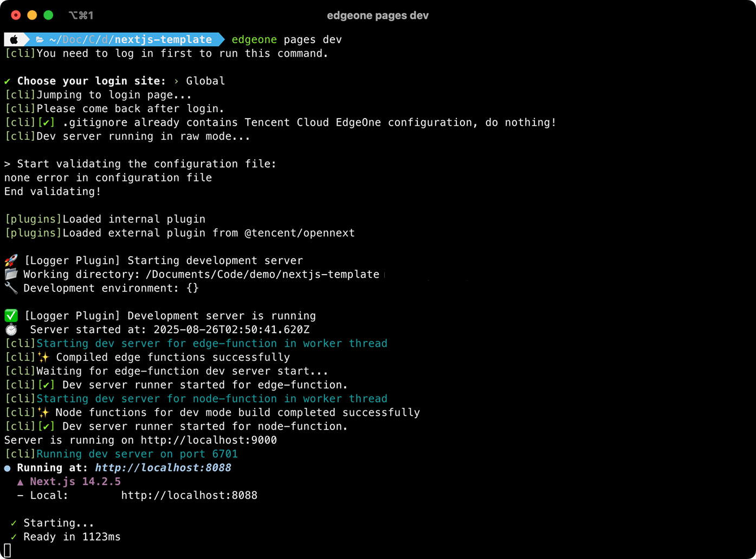Click the green checkmark box before Development server

coord(11,316)
